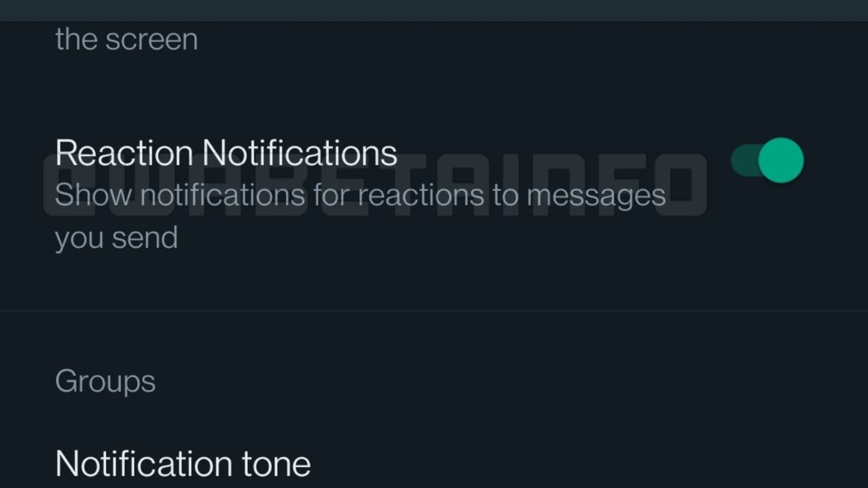868x488 pixels.
Task: Click the "the screen" text at top
Action: (126, 40)
